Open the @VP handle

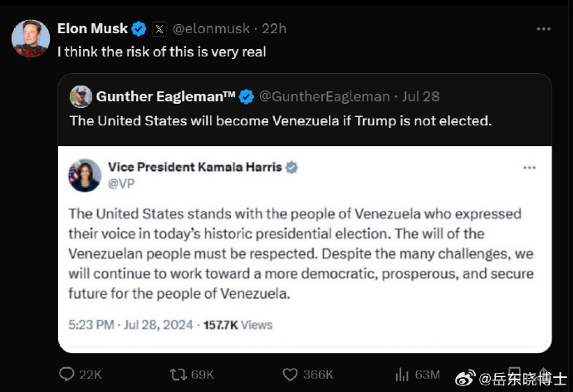[121, 183]
